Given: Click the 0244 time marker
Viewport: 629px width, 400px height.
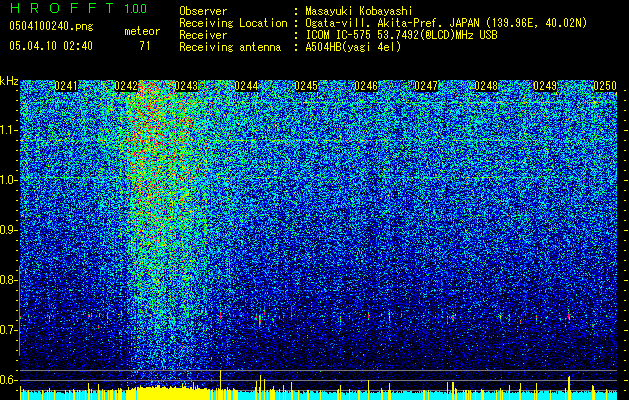Looking at the screenshot, I should pyautogui.click(x=246, y=86).
